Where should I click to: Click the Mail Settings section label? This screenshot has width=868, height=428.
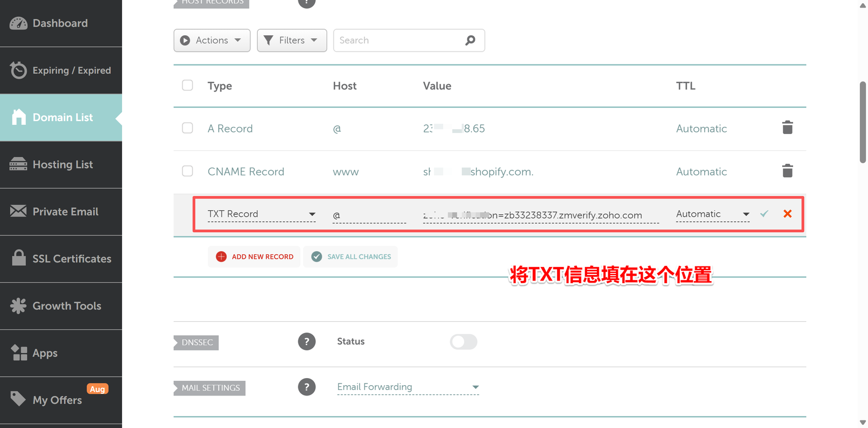click(209, 388)
